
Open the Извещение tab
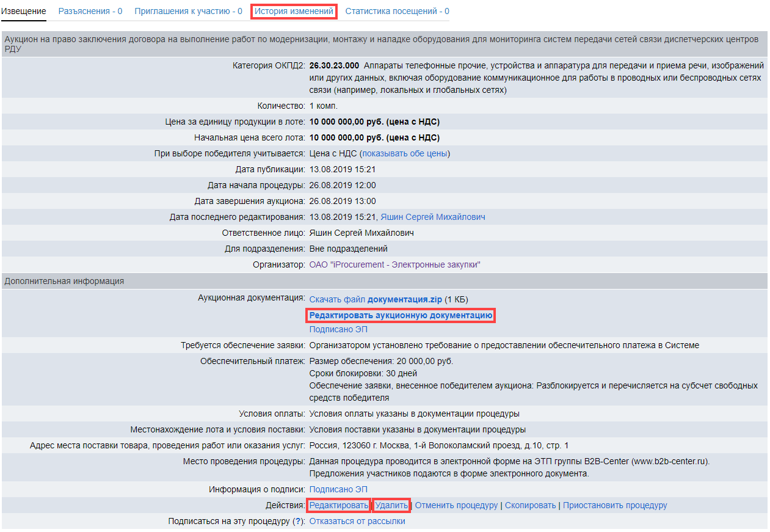point(24,11)
